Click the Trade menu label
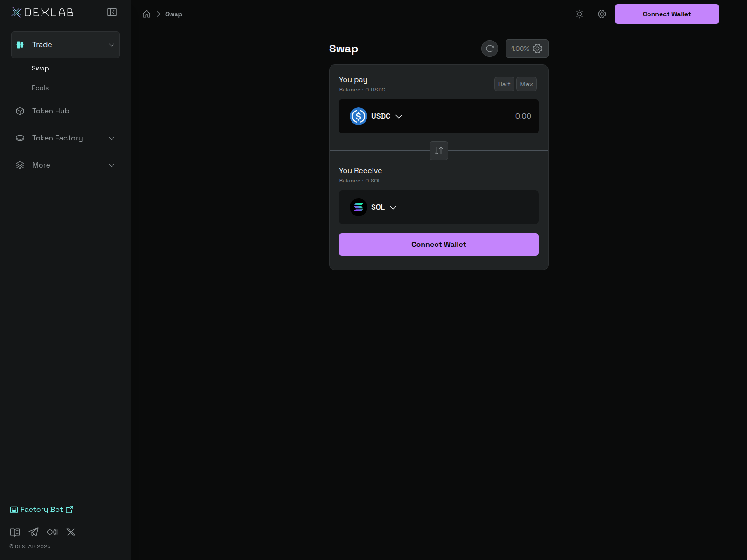This screenshot has height=560, width=747. [42, 45]
